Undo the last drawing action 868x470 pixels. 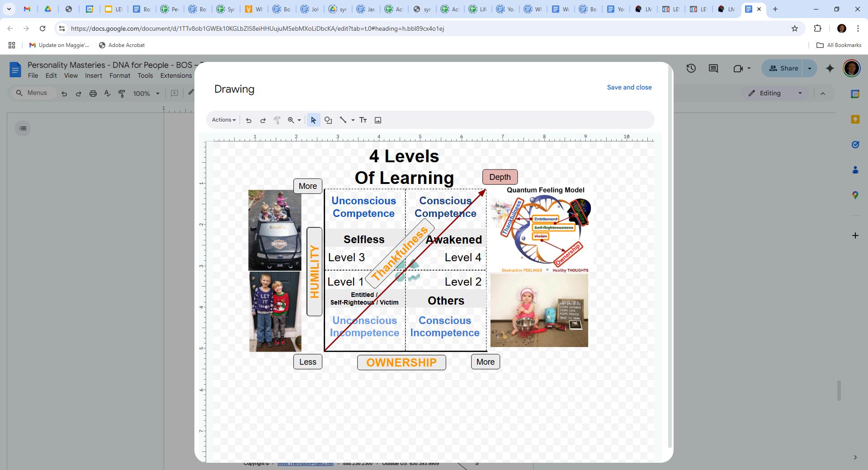tap(249, 120)
